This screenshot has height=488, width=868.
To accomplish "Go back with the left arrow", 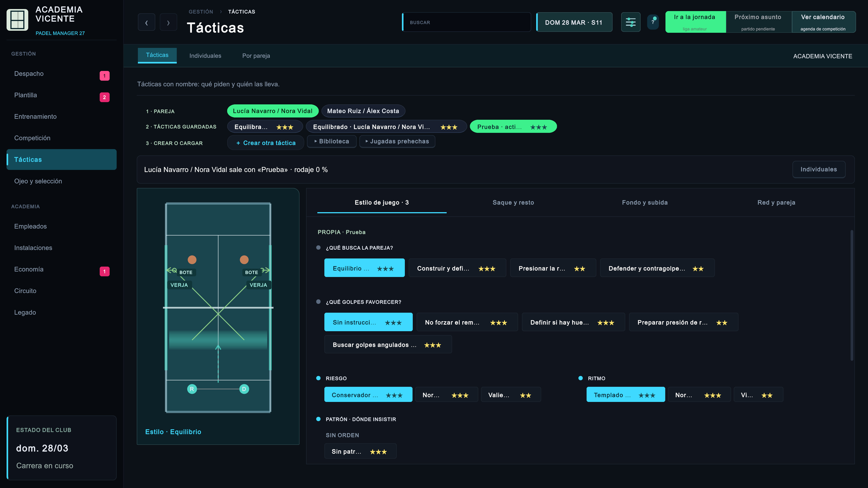I will click(x=146, y=23).
